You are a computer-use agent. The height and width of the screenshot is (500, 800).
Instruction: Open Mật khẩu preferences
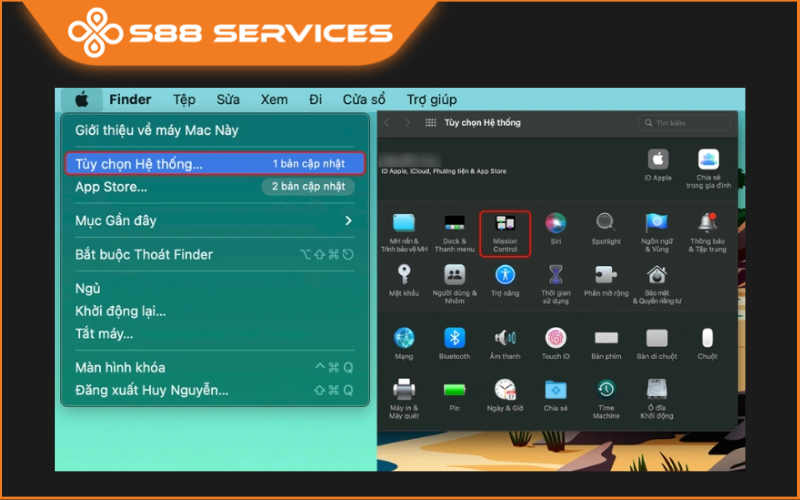(404, 281)
